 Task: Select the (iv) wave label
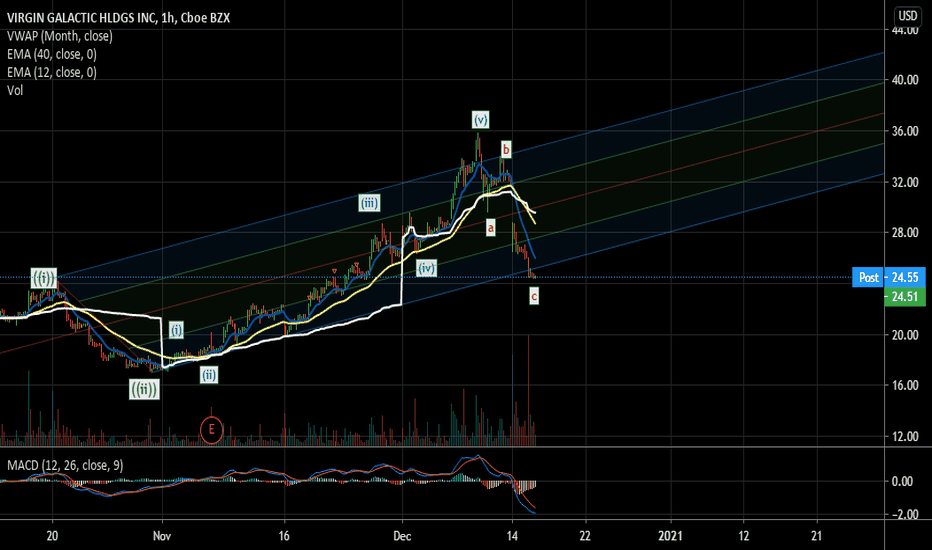click(x=426, y=268)
